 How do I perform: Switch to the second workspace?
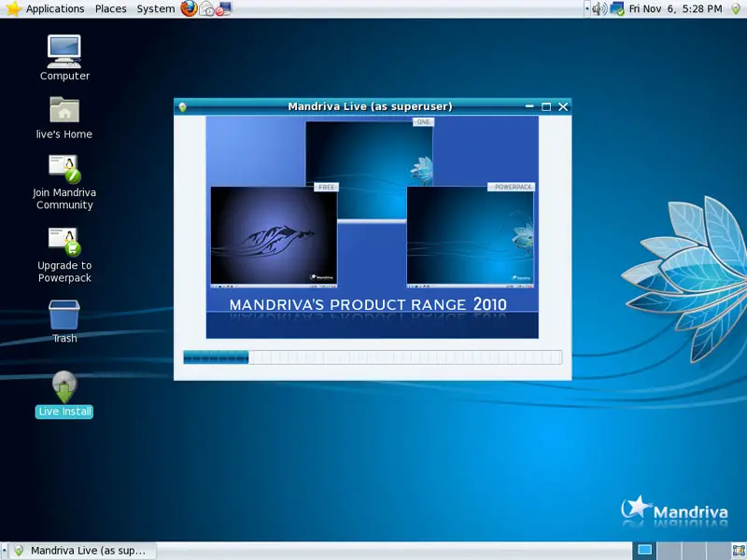point(669,551)
